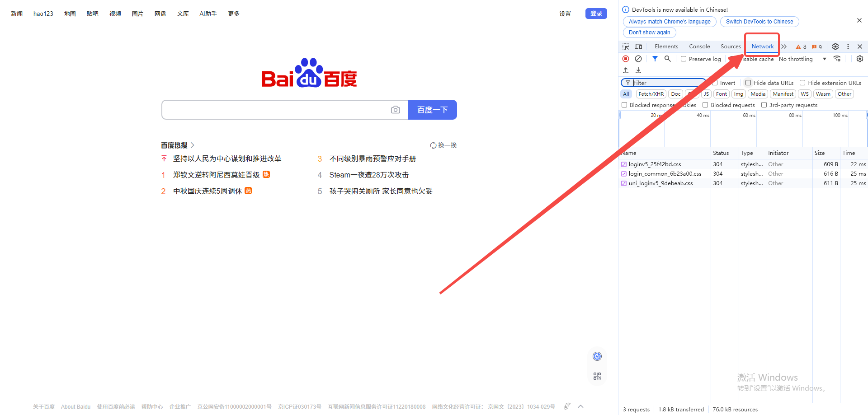Toggle the device toolbar icon
868x415 pixels.
[638, 47]
